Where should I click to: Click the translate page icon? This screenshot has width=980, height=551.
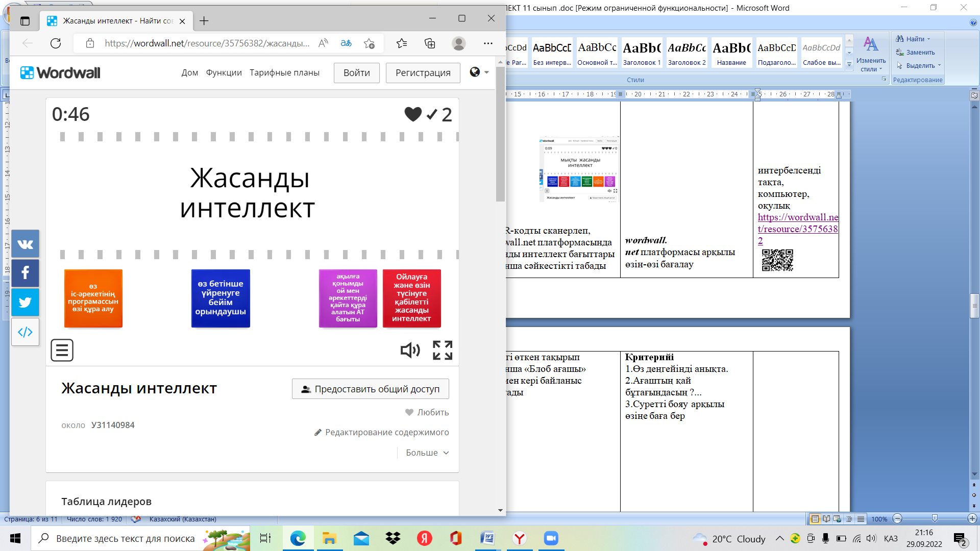tap(346, 43)
